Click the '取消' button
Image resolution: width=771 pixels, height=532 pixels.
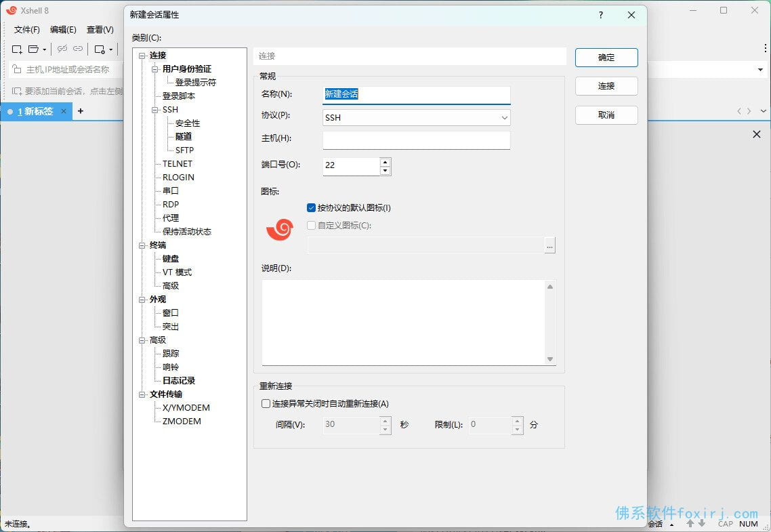[x=606, y=115]
